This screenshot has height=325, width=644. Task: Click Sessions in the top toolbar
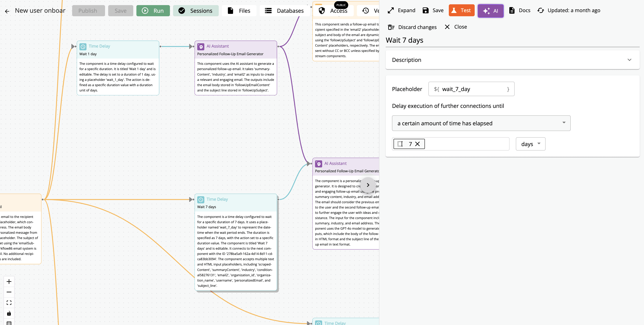point(196,11)
